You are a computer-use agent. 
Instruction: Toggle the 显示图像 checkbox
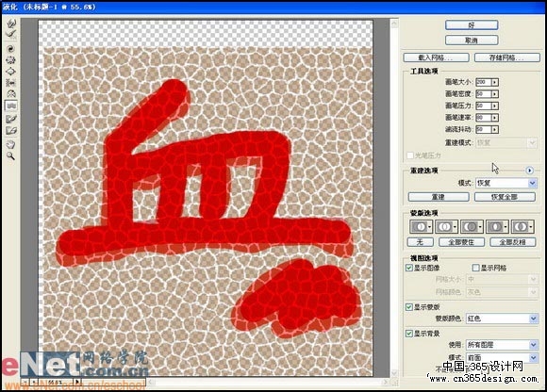[409, 268]
